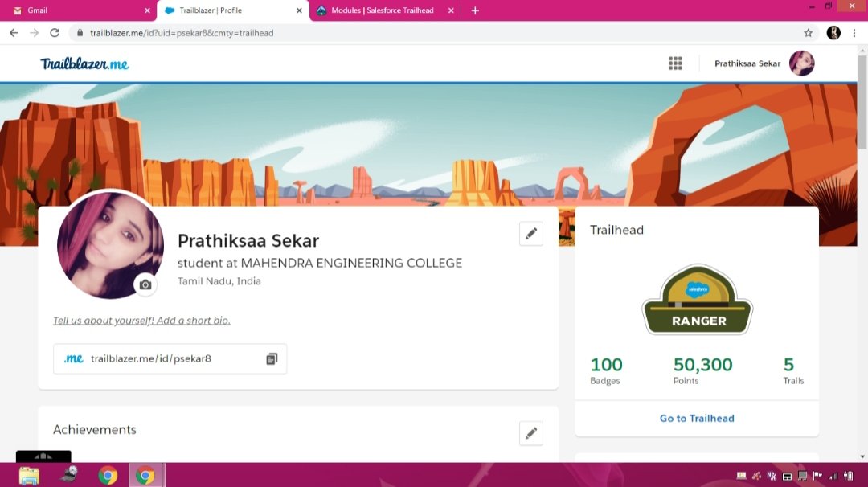Switch to the Gmail tab
This screenshot has height=487, width=868.
[x=77, y=10]
